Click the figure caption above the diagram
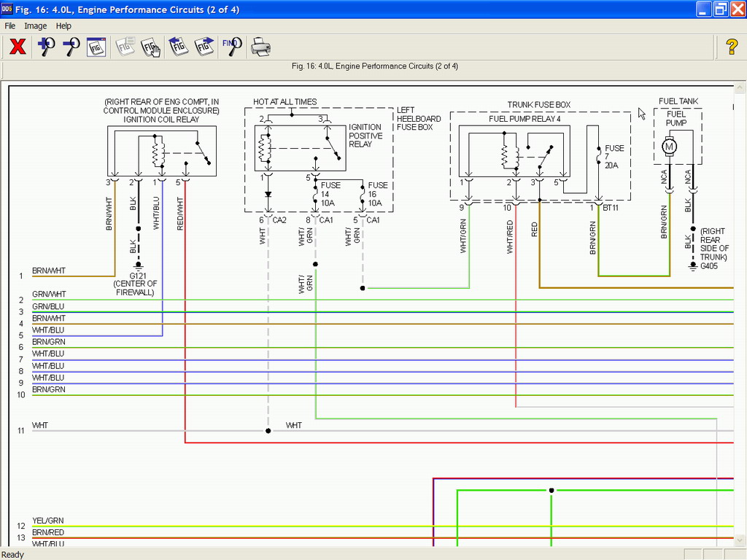This screenshot has height=560, width=747. point(375,66)
